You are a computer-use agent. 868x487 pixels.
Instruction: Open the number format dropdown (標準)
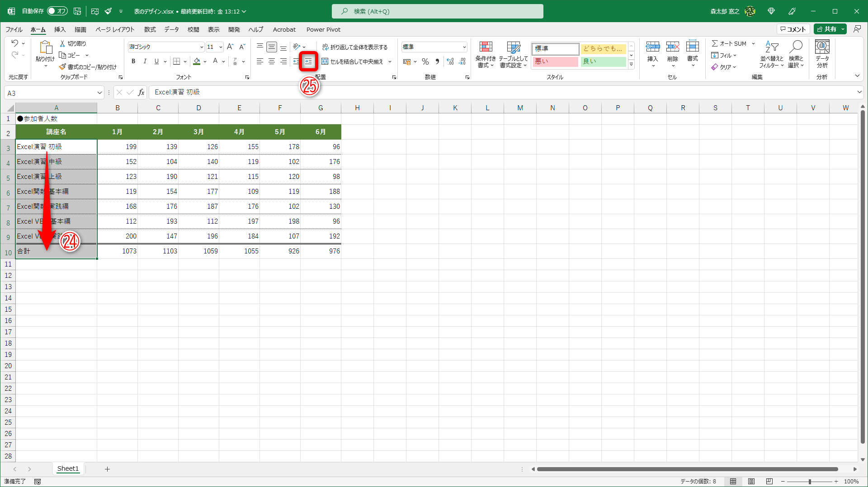[x=464, y=47]
